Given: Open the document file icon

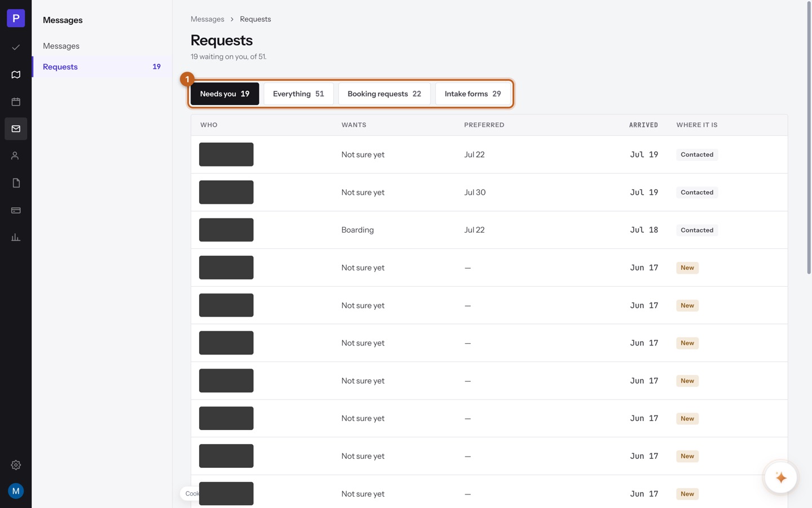Looking at the screenshot, I should tap(16, 183).
